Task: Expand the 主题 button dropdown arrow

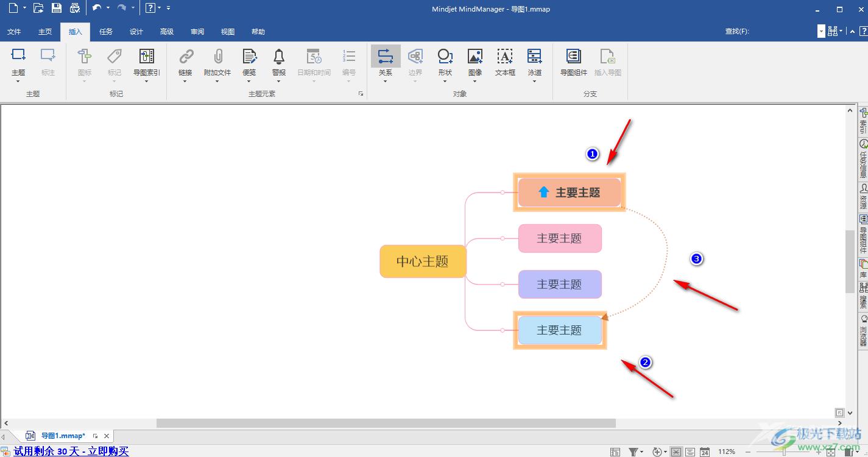Action: pyautogui.click(x=18, y=81)
